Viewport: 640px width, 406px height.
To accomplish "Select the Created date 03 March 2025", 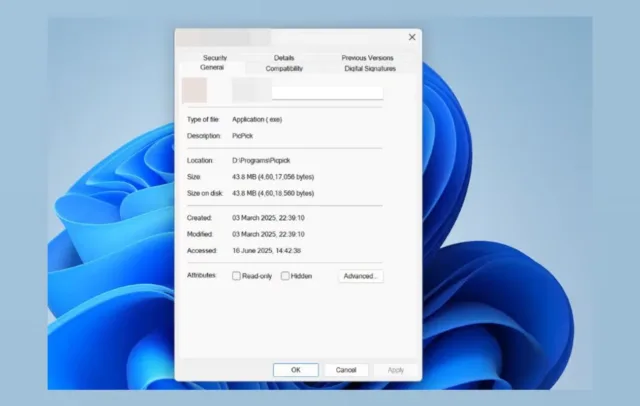I will tap(268, 218).
